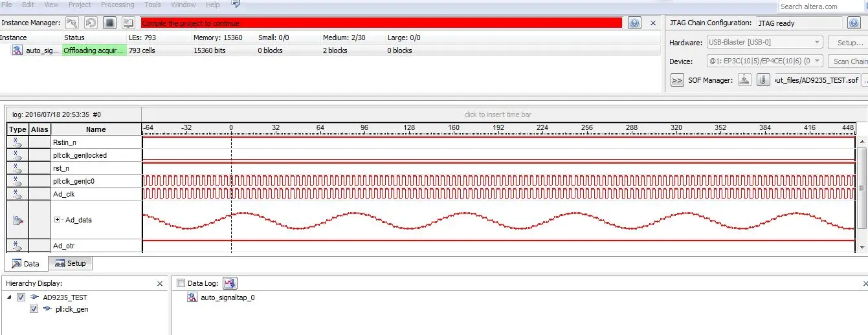Screen dimensions: 868x335
Task: Open the Help menu
Action: click(x=212, y=5)
